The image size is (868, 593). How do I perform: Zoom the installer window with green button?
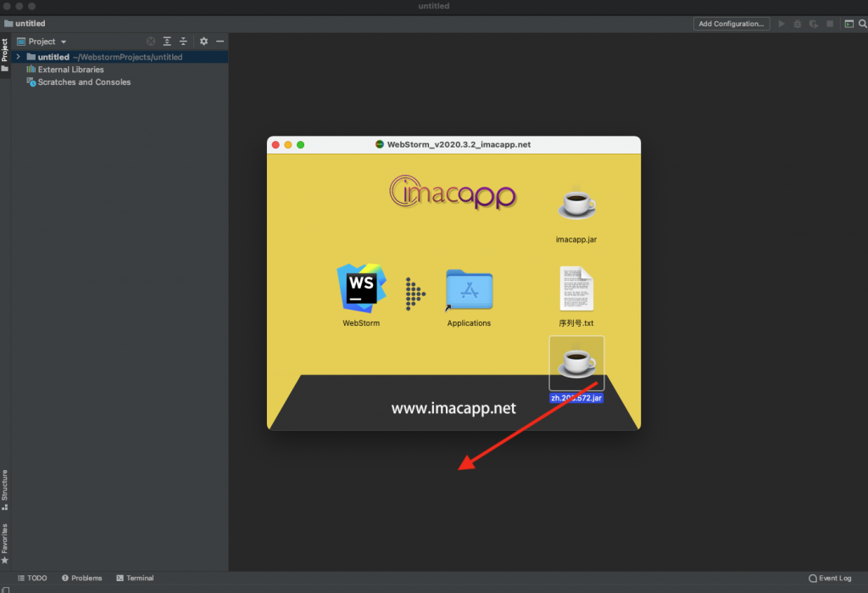click(301, 145)
